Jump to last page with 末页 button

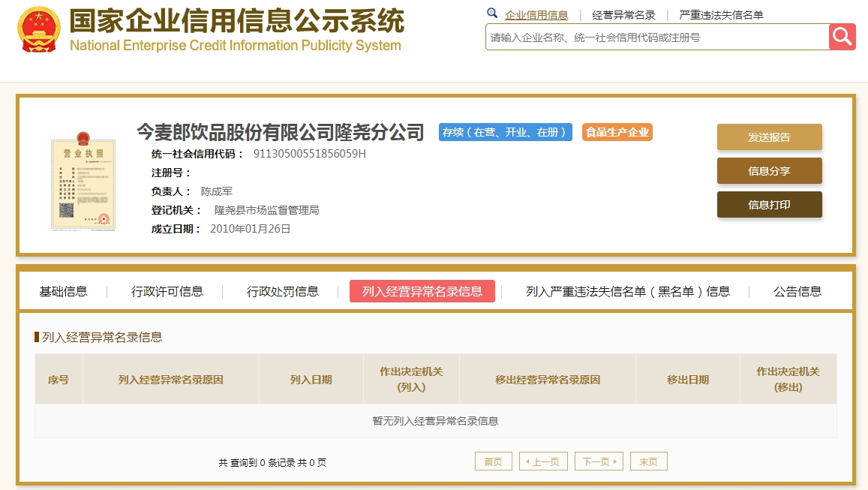[649, 461]
